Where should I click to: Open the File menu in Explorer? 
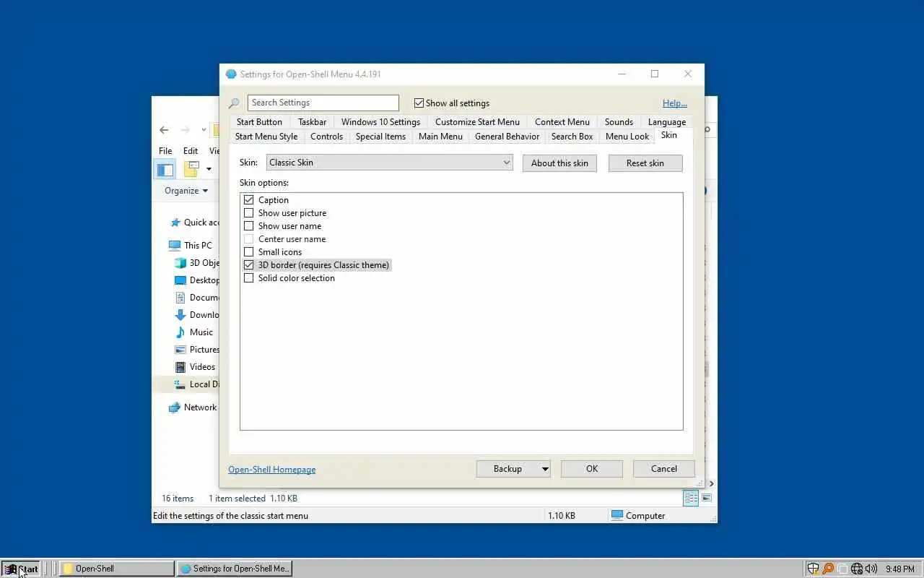pos(165,151)
